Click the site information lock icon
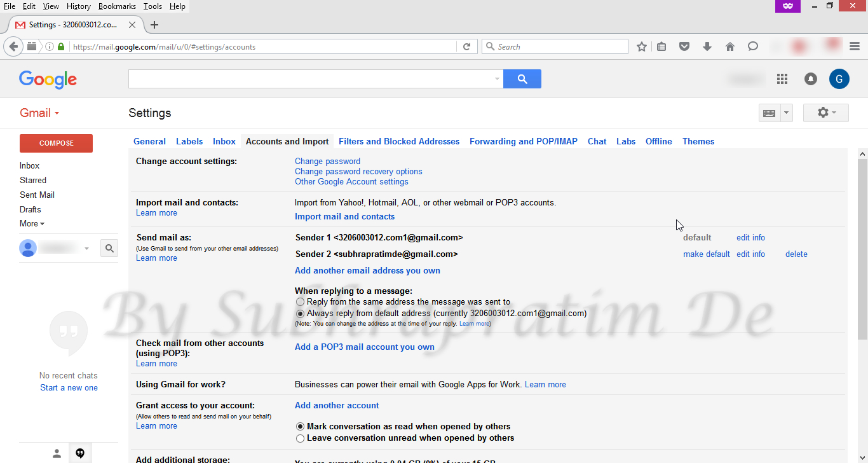Screen dimensions: 868x463 (x=61, y=46)
